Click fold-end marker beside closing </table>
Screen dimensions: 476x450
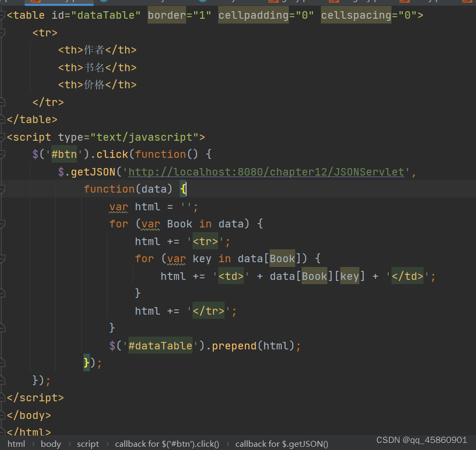pos(2,119)
